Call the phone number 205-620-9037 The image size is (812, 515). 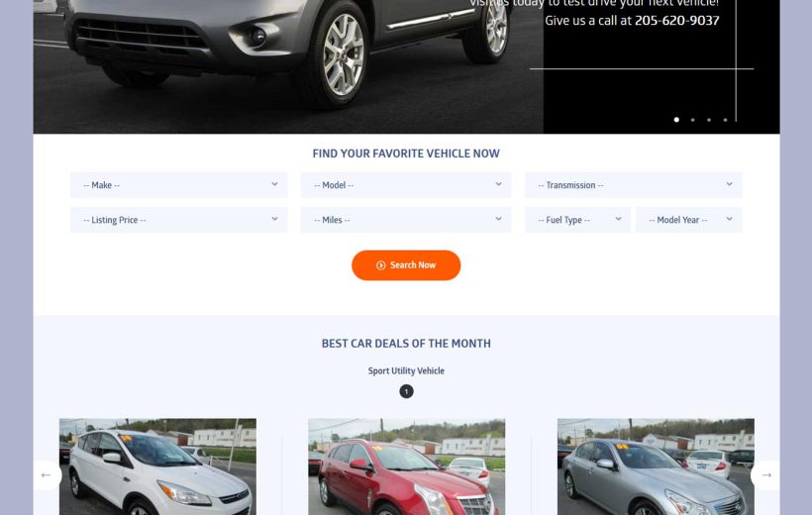677,20
